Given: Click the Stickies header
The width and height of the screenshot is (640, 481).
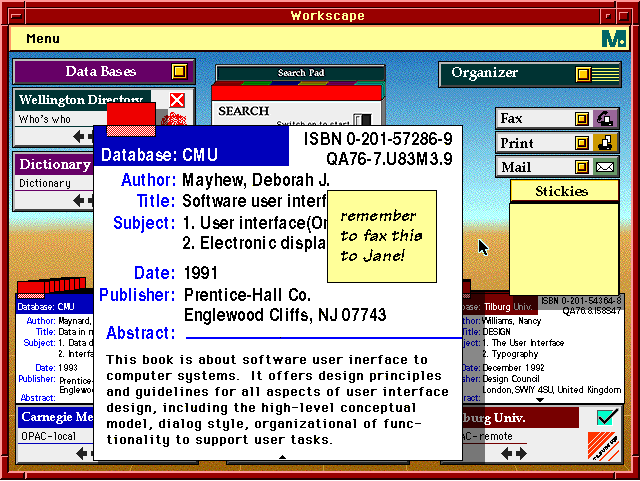Looking at the screenshot, I should coord(564,191).
